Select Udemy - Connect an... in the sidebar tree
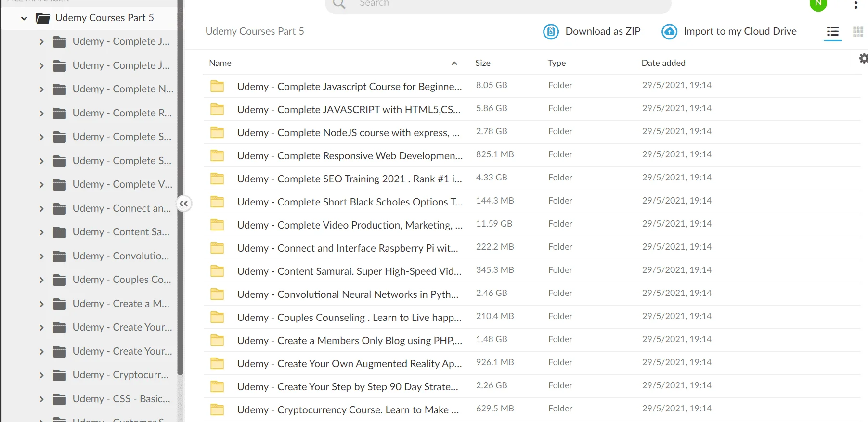This screenshot has height=422, width=868. coord(121,208)
